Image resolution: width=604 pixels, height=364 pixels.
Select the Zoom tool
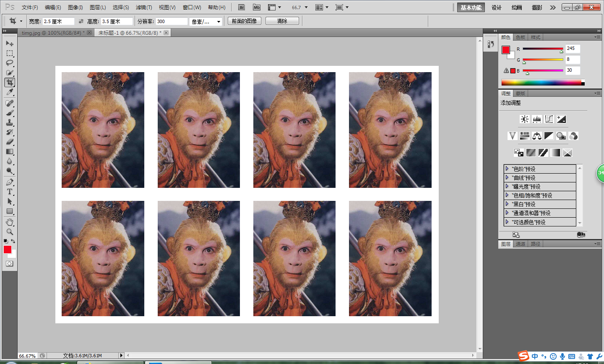(10, 231)
